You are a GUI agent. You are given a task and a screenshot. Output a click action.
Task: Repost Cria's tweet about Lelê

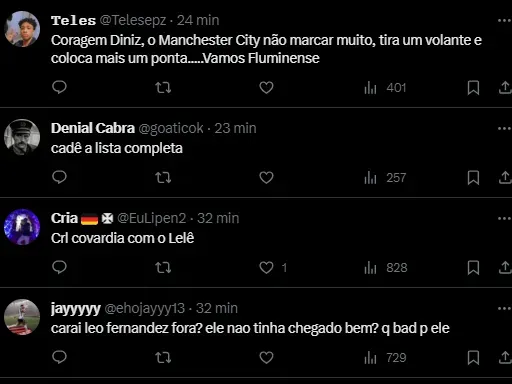point(163,268)
